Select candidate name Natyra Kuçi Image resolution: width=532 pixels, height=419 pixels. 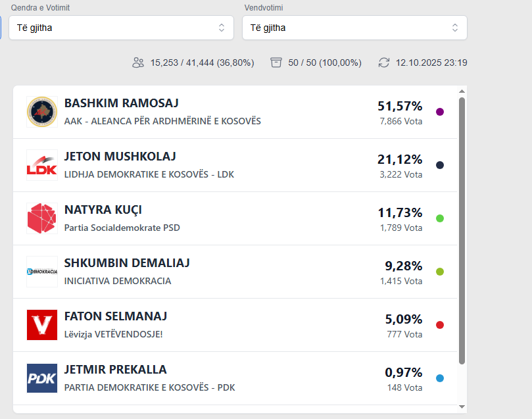pyautogui.click(x=103, y=210)
